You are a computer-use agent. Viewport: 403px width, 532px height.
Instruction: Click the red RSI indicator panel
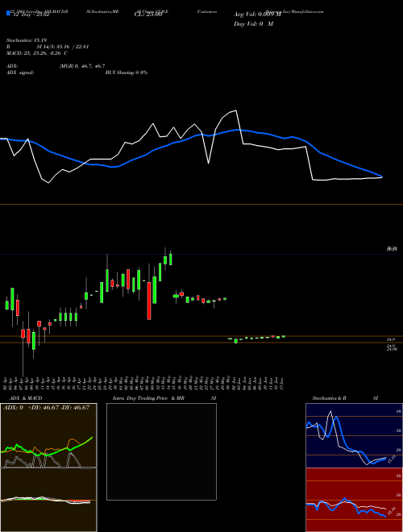(x=354, y=500)
